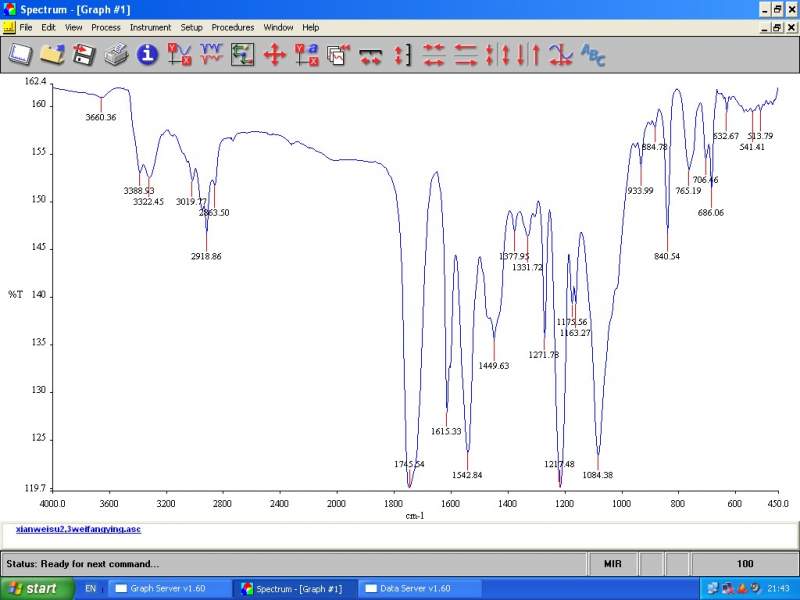This screenshot has width=800, height=600.
Task: Select the ABC text label tool
Action: [593, 55]
